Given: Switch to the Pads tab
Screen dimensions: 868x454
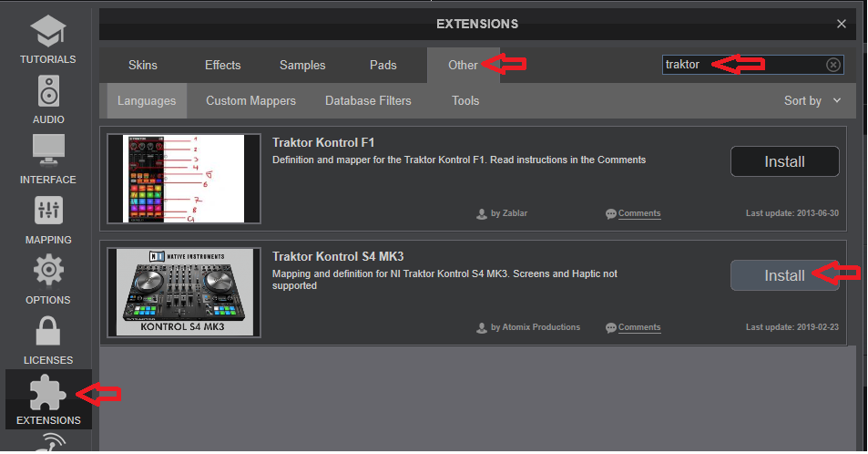Looking at the screenshot, I should click(383, 65).
